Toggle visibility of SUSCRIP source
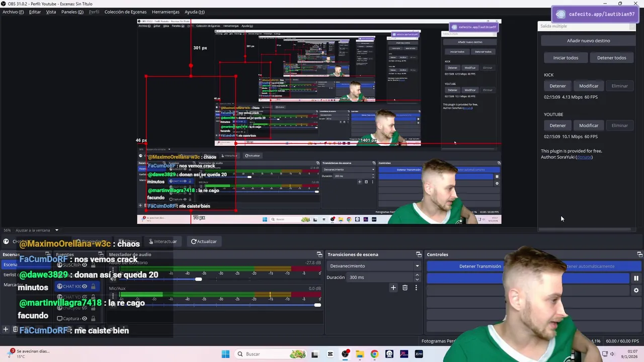The image size is (644, 362). click(85, 265)
